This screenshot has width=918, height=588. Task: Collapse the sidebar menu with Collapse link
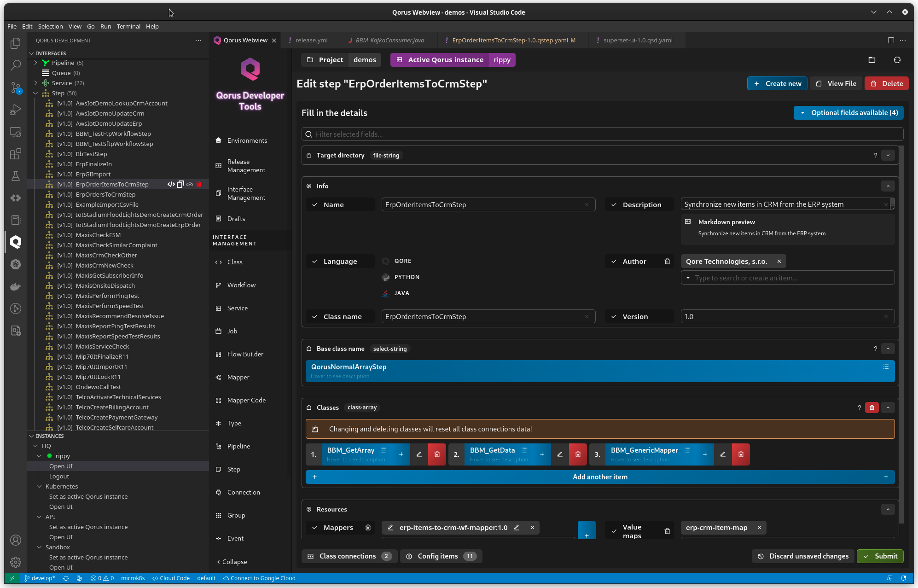[232, 562]
